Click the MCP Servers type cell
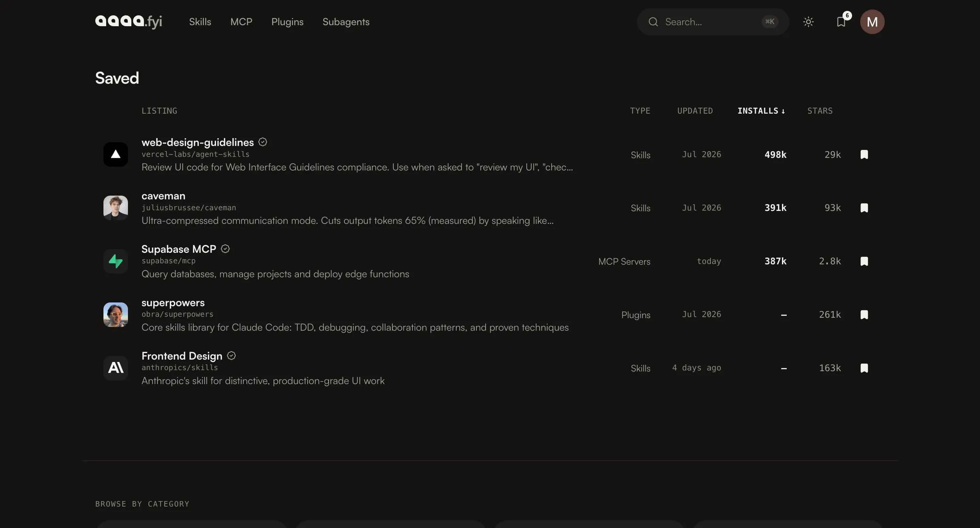This screenshot has width=980, height=528. [x=624, y=261]
